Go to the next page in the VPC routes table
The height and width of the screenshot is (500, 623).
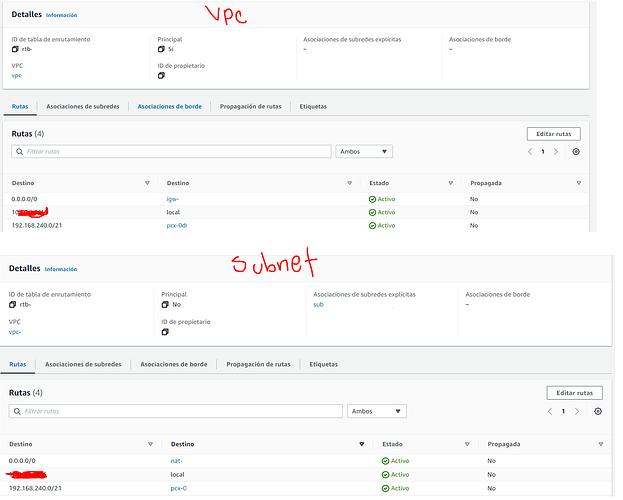coord(556,152)
